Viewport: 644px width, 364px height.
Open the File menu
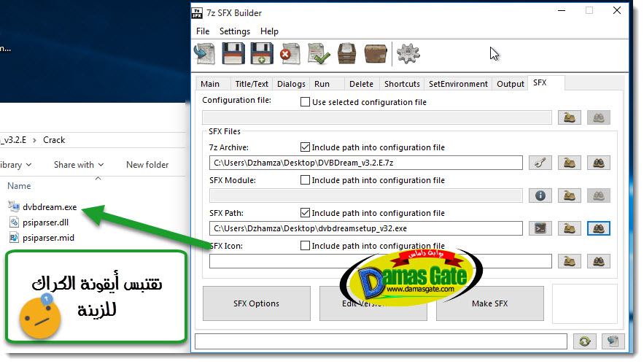coord(203,31)
